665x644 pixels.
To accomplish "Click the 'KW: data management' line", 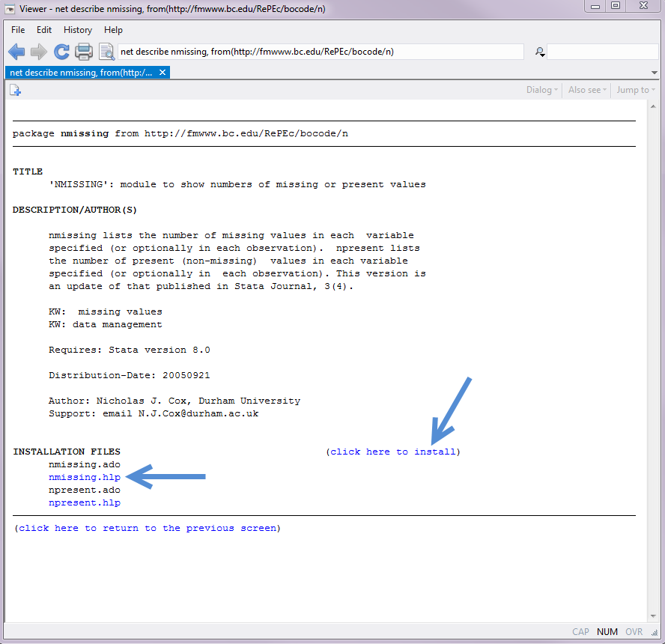I will click(x=105, y=324).
